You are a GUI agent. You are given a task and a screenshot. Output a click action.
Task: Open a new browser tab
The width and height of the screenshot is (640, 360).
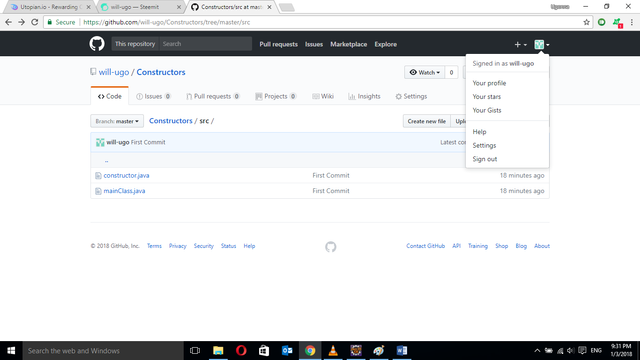(x=287, y=7)
